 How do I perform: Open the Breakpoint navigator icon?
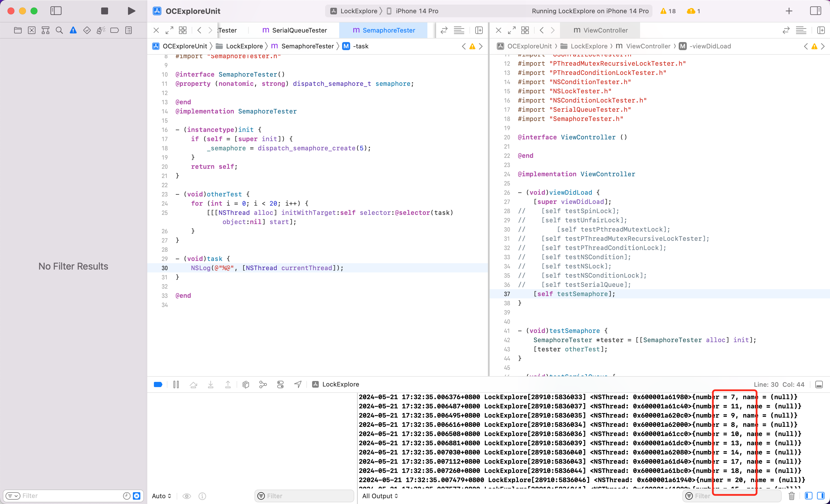(x=114, y=30)
